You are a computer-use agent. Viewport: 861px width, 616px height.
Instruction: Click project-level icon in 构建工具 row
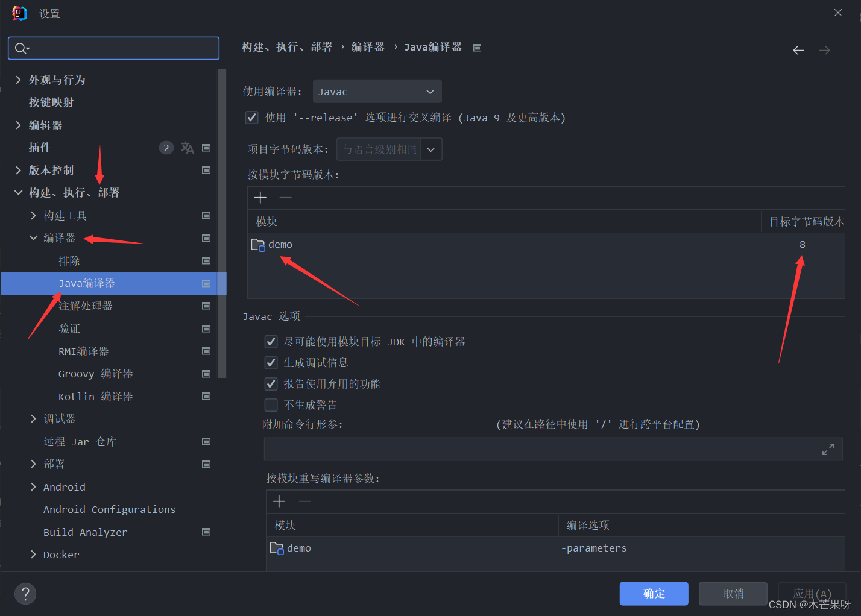[206, 216]
